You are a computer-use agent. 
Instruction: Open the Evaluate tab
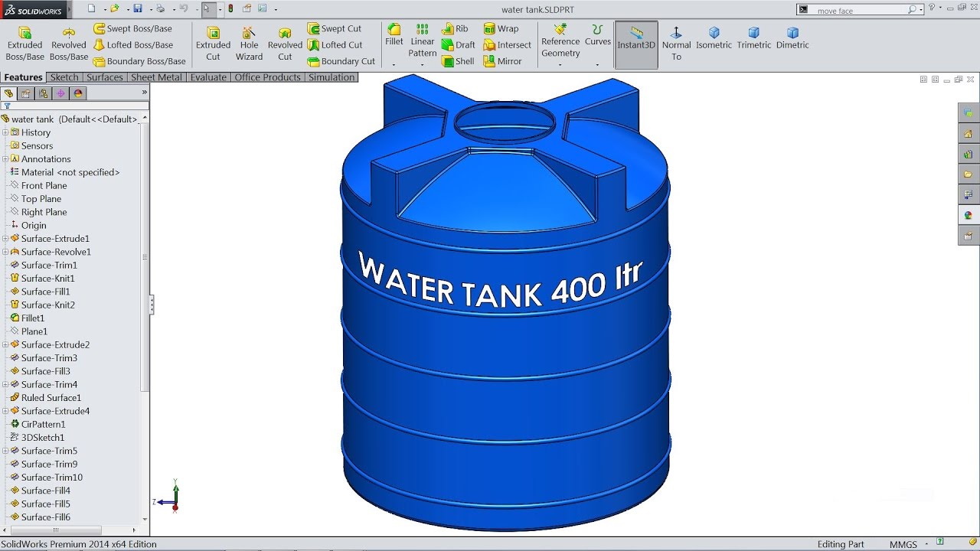(x=208, y=77)
